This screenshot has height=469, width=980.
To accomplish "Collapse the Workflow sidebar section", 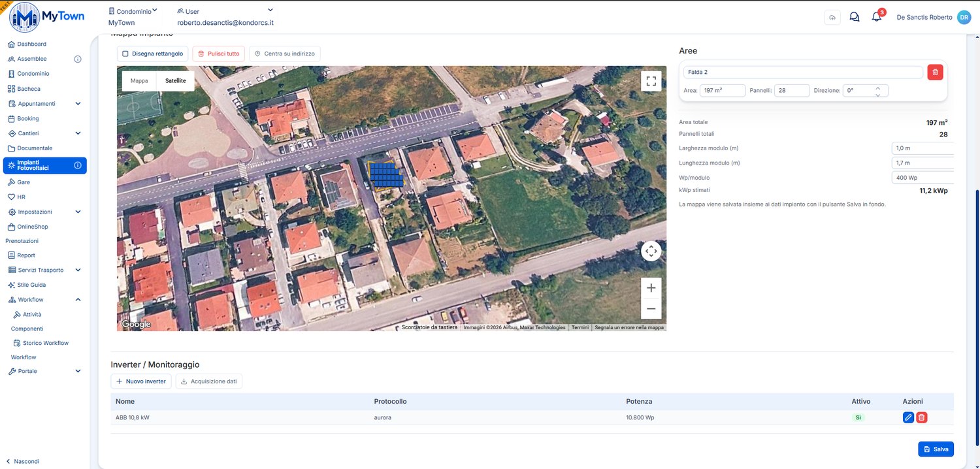I will click(78, 300).
